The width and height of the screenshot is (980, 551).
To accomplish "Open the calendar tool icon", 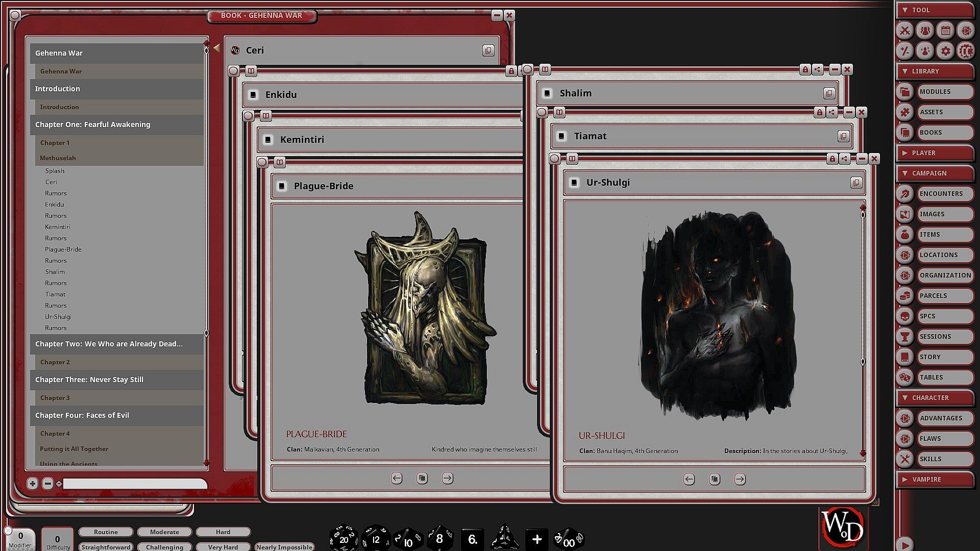I will 945,31.
